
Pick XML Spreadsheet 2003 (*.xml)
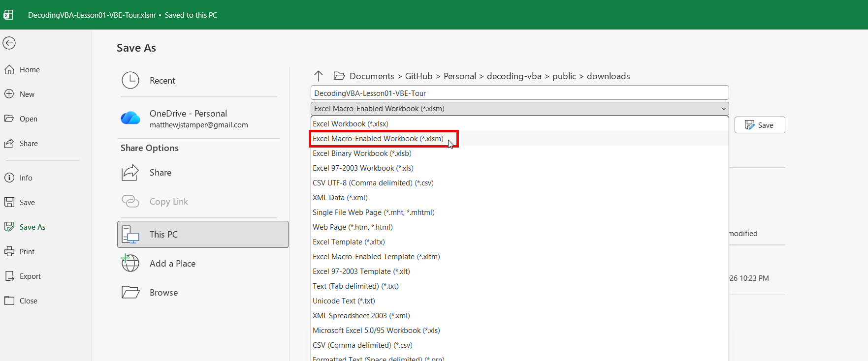pos(519,316)
